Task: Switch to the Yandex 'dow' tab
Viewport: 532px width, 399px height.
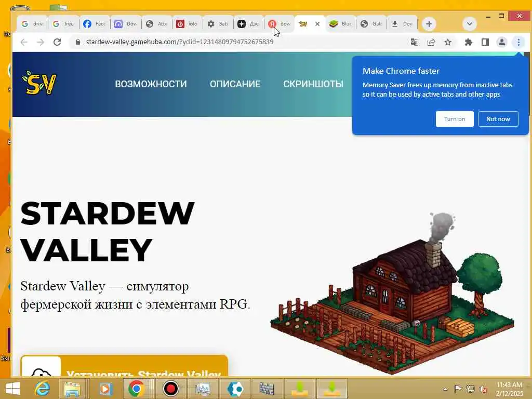Action: tap(279, 24)
